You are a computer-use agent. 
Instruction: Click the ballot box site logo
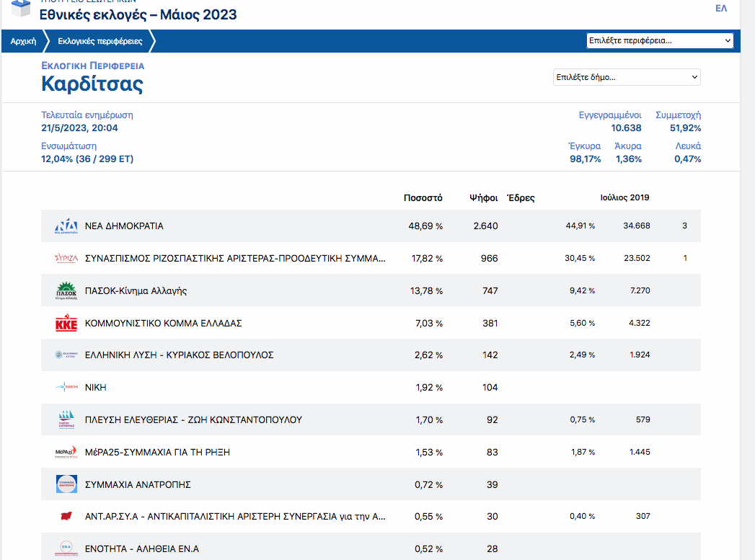coord(21,9)
